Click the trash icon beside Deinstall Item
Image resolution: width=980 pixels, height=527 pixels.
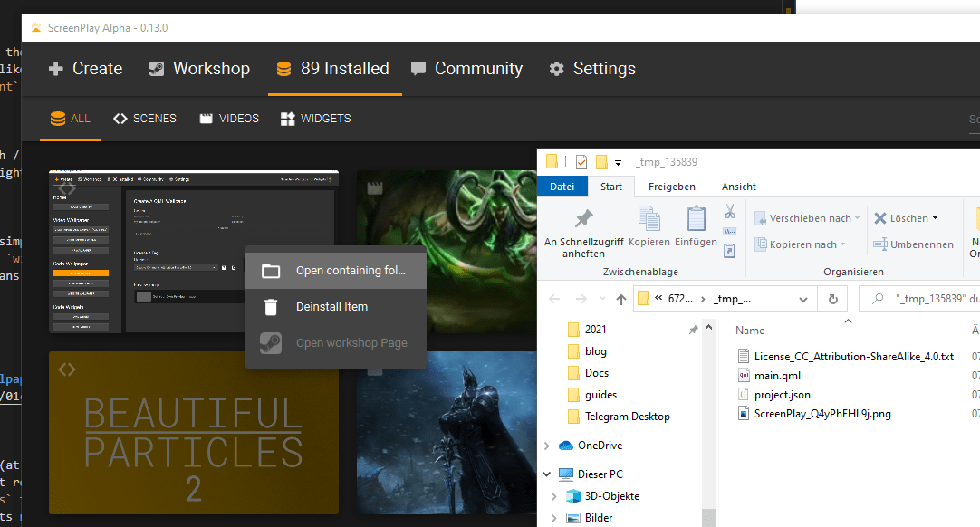271,306
